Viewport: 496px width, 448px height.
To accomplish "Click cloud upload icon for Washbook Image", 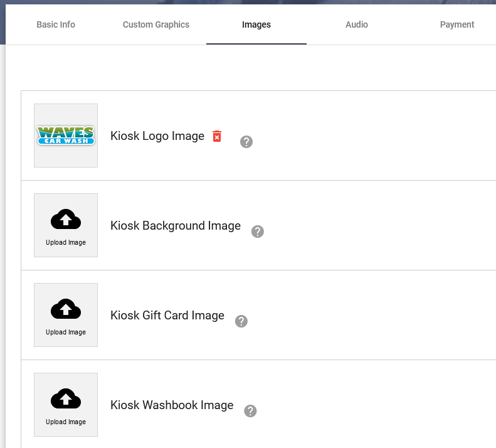I will point(66,399).
